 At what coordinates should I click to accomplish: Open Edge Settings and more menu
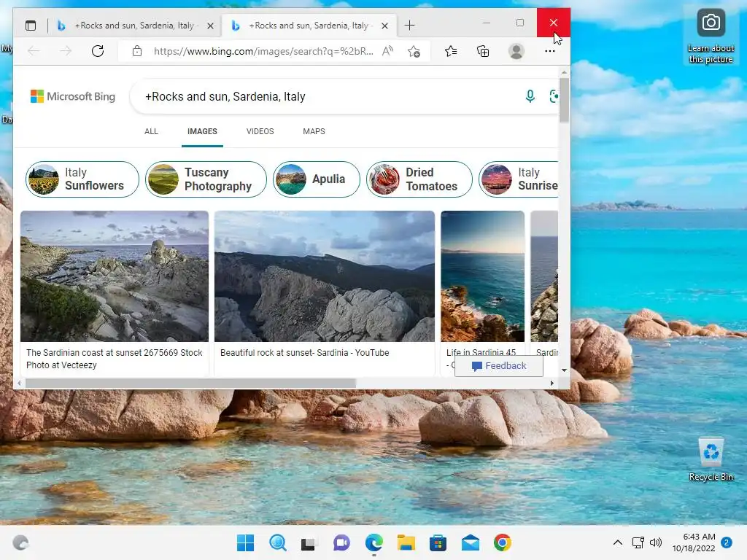[550, 51]
